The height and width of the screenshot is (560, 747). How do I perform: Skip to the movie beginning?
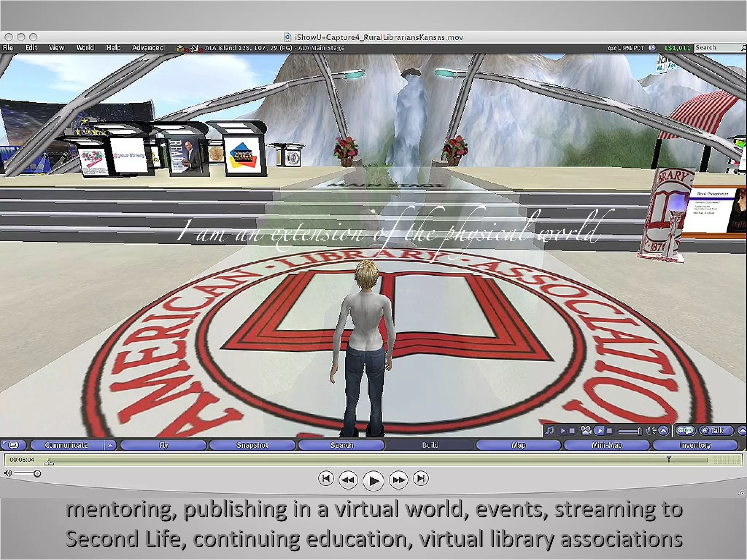326,479
